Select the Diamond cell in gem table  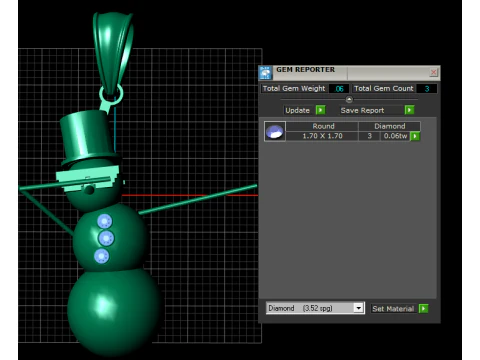pyautogui.click(x=389, y=126)
